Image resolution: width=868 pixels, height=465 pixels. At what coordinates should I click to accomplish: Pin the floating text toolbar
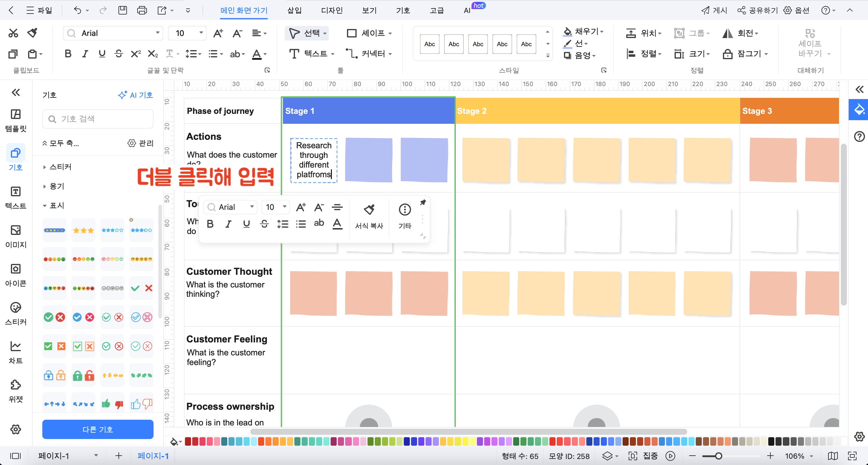pyautogui.click(x=423, y=202)
